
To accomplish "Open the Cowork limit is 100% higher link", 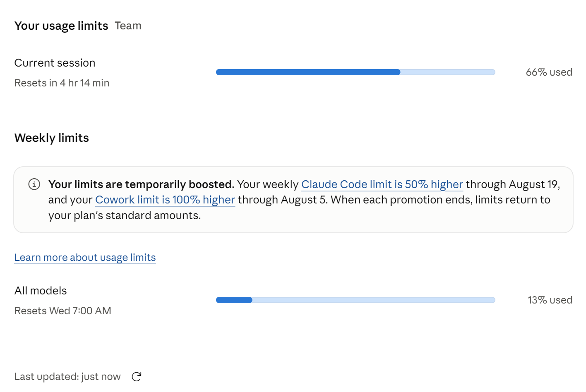I will point(165,200).
